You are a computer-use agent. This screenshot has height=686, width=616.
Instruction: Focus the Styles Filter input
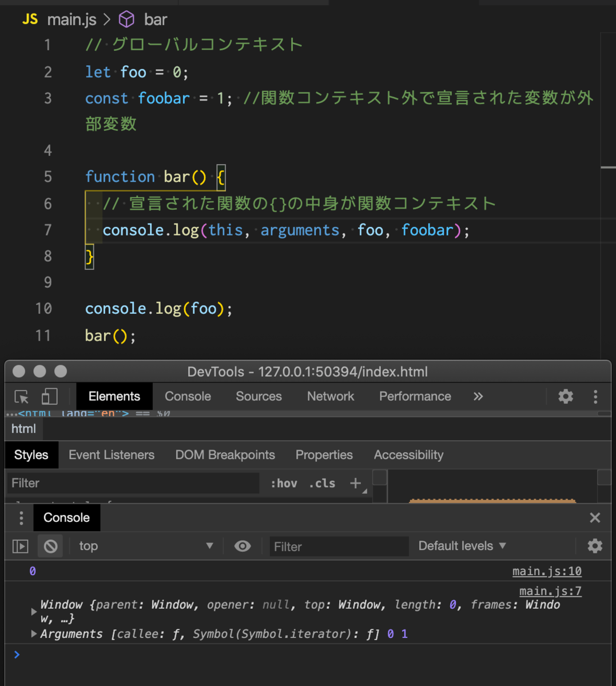pos(133,483)
